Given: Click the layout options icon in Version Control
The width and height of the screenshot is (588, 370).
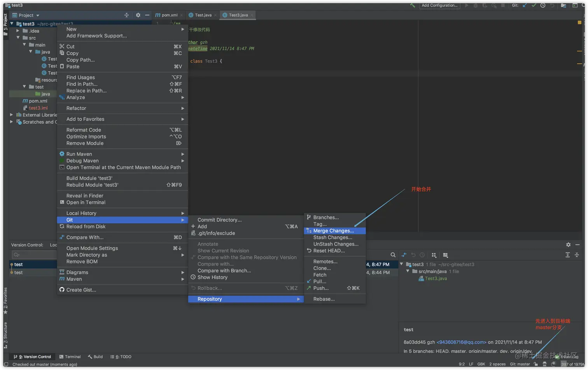Looking at the screenshot, I should tap(445, 255).
